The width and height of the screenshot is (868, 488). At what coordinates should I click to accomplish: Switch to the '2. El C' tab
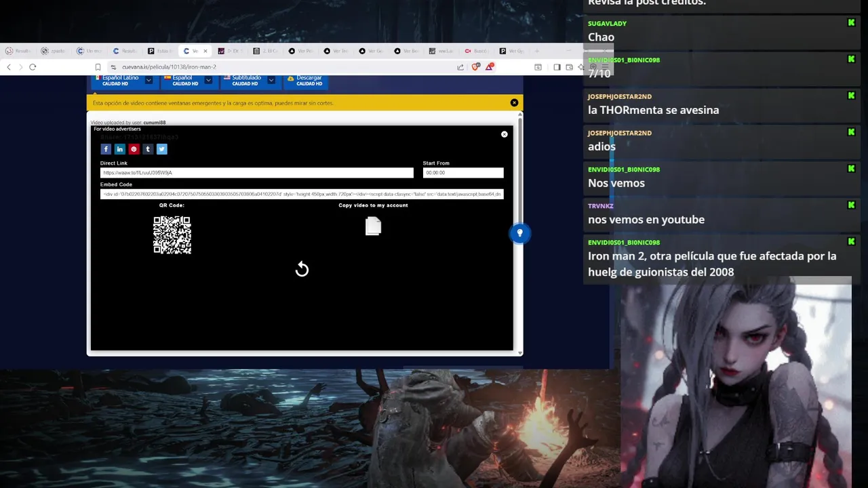click(267, 51)
